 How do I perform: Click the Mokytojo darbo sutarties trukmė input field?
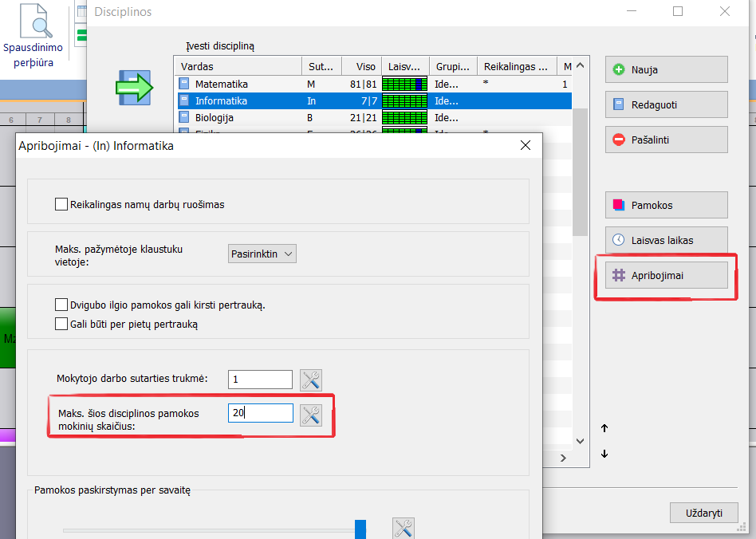(260, 380)
